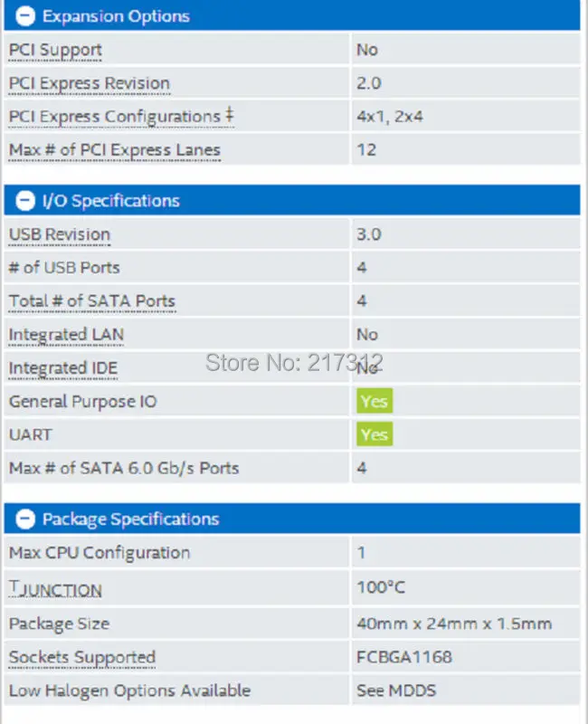Click the PCI Support label
This screenshot has width=588, height=724.
[55, 50]
